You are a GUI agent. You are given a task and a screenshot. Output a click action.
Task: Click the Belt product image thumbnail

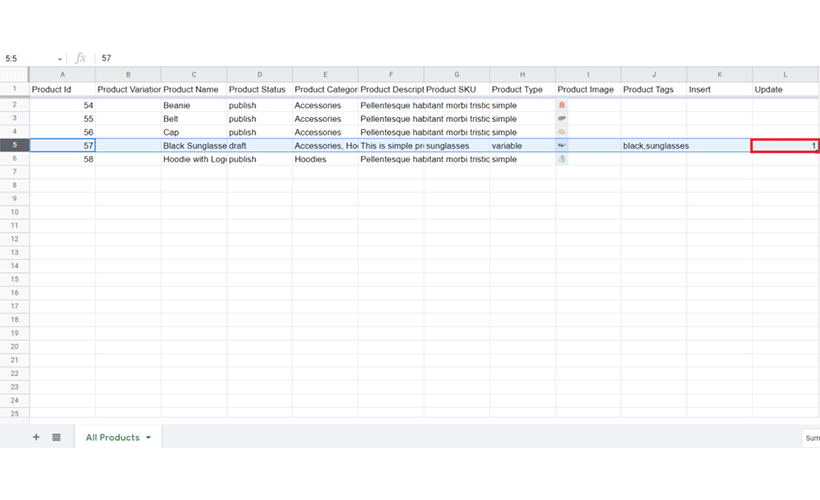click(562, 118)
